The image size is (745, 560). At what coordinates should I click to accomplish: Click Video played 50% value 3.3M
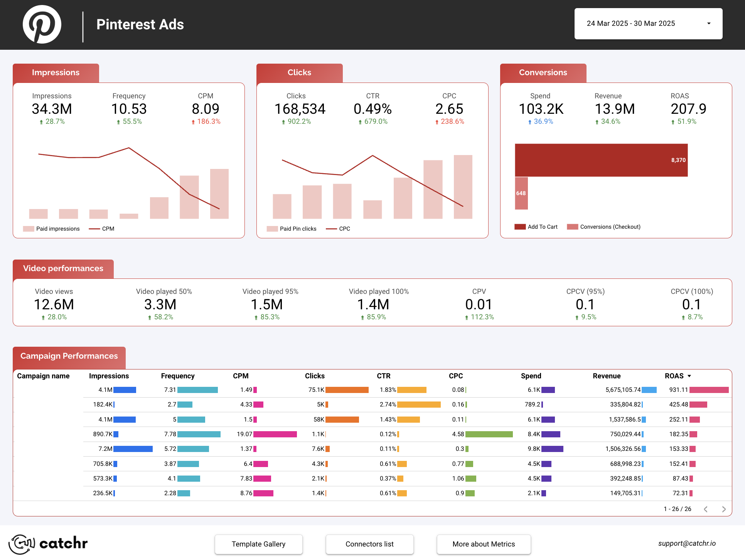[160, 305]
